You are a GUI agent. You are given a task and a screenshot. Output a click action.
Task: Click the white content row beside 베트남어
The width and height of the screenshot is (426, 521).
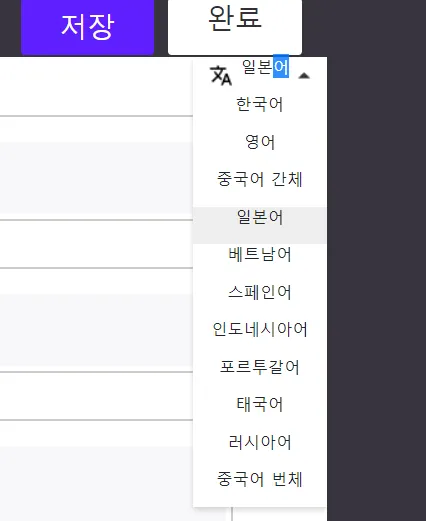coord(96,244)
